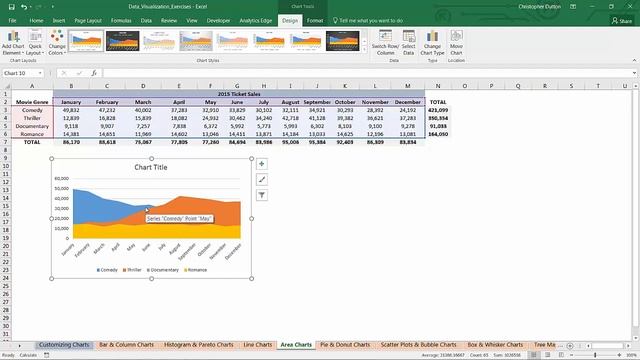Select the second dark chart style thumbnail
The width and height of the screenshot is (640, 360).
[x=122, y=41]
